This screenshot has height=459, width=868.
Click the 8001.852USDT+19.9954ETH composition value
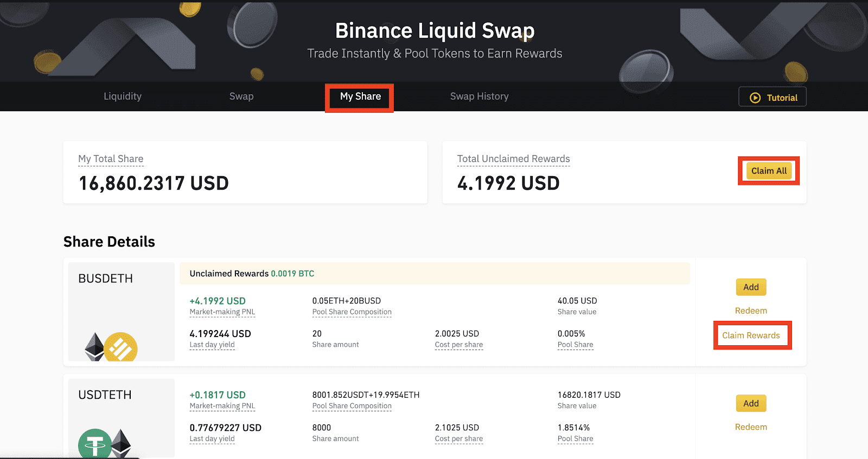[366, 395]
